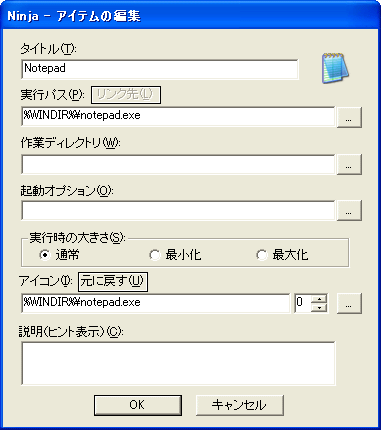Click the 元に戻す restore icon button
This screenshot has height=430, width=381.
click(113, 282)
